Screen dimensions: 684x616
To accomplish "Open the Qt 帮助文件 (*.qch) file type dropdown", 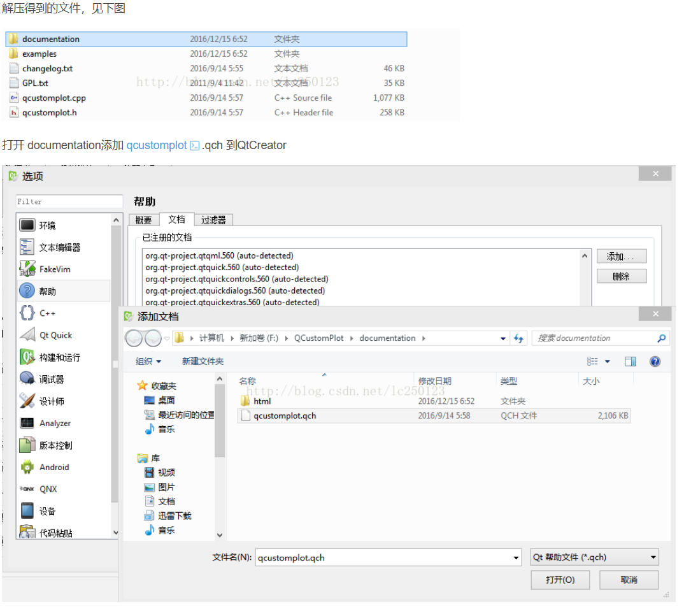I will 594,557.
